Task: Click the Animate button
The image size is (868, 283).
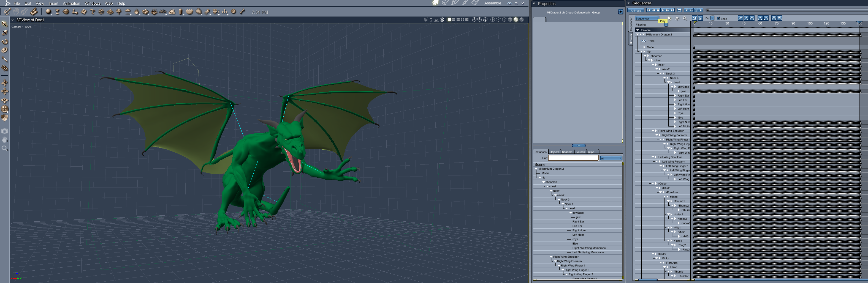Action: 636,10
